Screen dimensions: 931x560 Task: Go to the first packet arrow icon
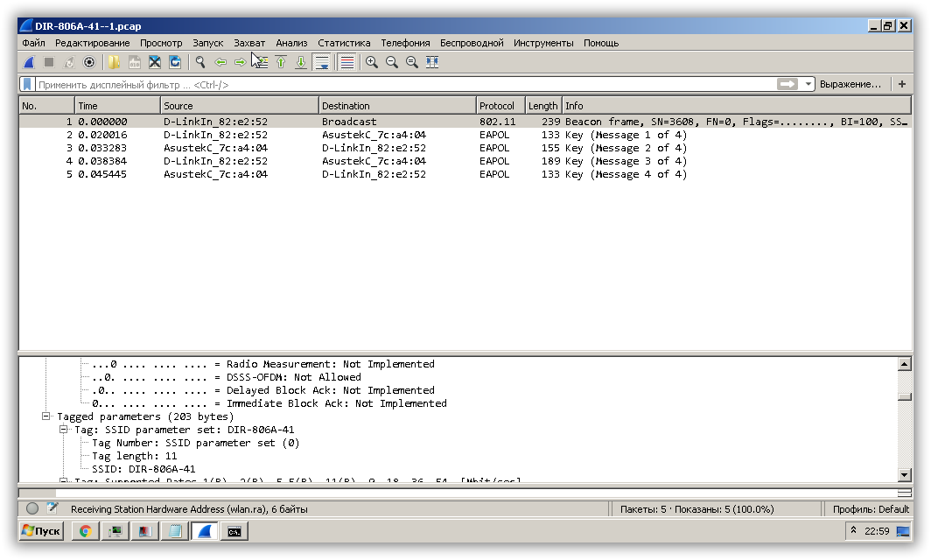pos(281,62)
